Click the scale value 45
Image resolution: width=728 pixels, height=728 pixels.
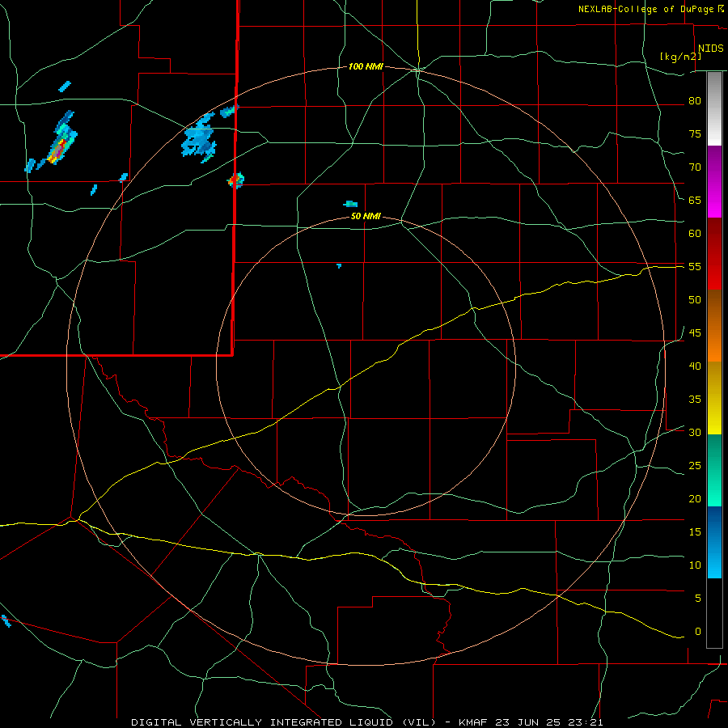coord(695,333)
